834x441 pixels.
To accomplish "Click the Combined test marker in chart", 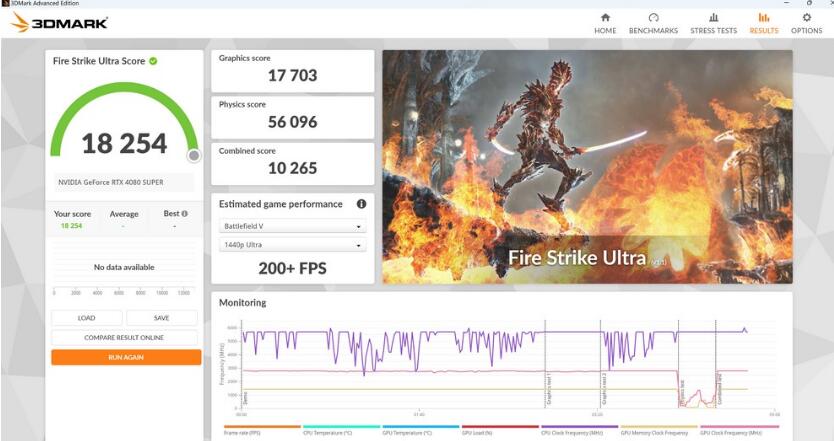I will [719, 387].
